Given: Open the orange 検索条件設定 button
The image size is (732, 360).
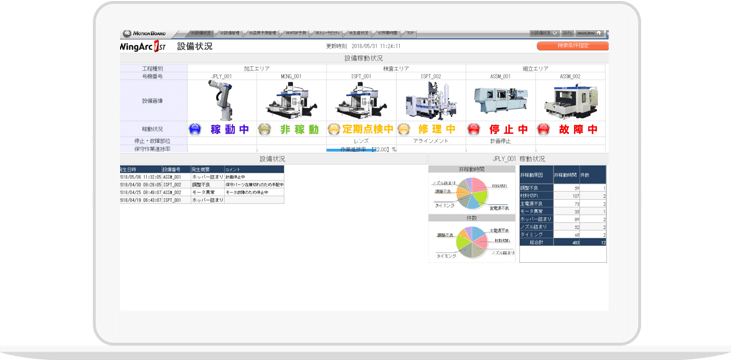Looking at the screenshot, I should [x=573, y=46].
